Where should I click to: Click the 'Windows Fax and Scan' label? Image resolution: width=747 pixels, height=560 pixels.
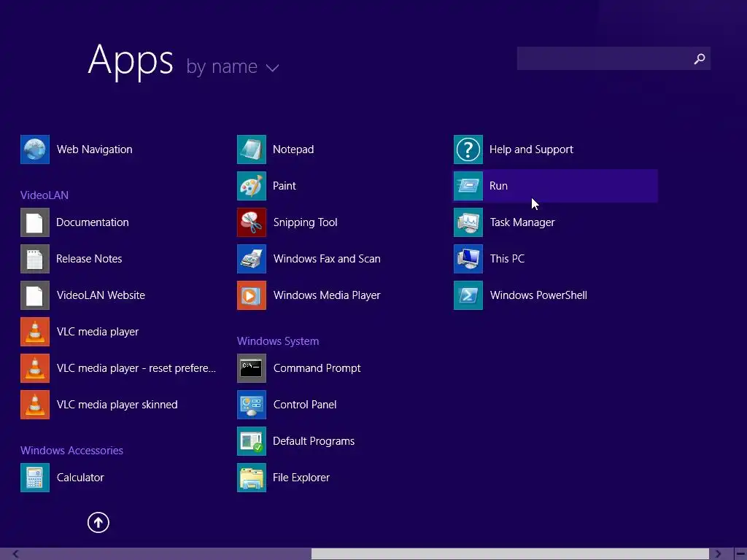point(327,259)
